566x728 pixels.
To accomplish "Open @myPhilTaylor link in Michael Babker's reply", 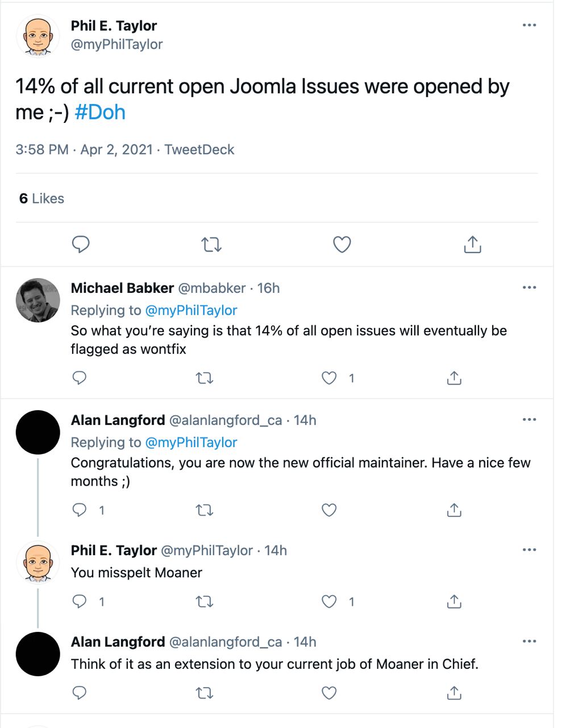I will click(191, 311).
